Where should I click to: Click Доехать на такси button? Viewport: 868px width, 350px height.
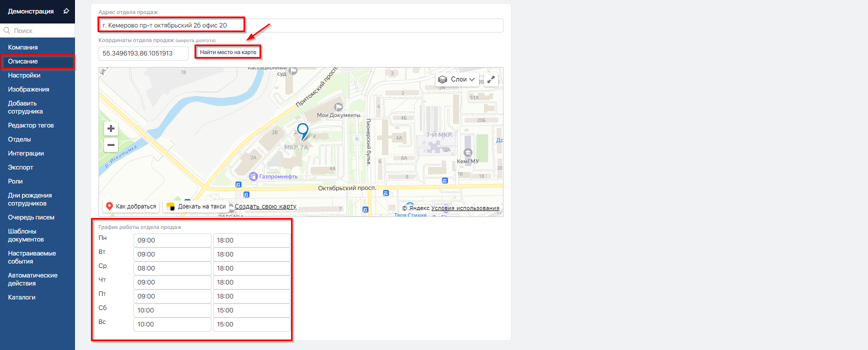[x=196, y=206]
